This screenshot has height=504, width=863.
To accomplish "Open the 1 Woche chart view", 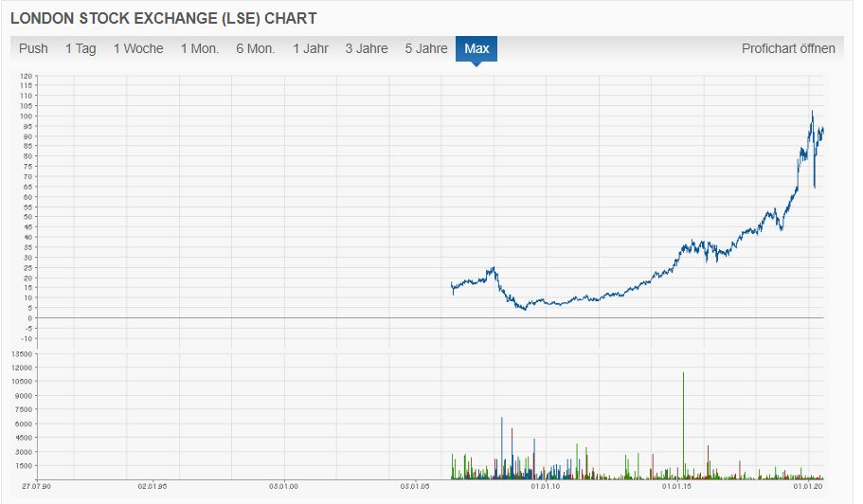I will 138,48.
